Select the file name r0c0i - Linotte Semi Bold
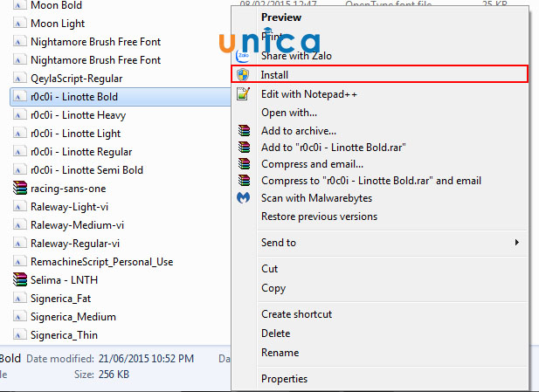The height and width of the screenshot is (392, 539). click(87, 170)
